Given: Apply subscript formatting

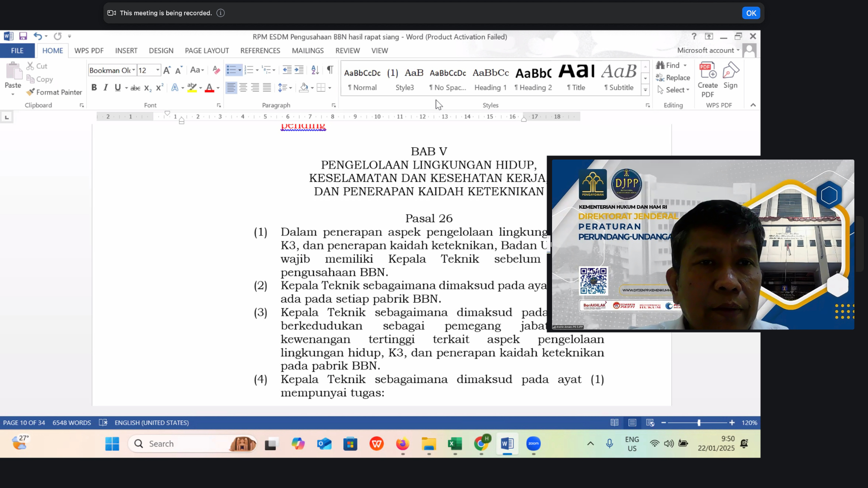Looking at the screenshot, I should click(148, 88).
